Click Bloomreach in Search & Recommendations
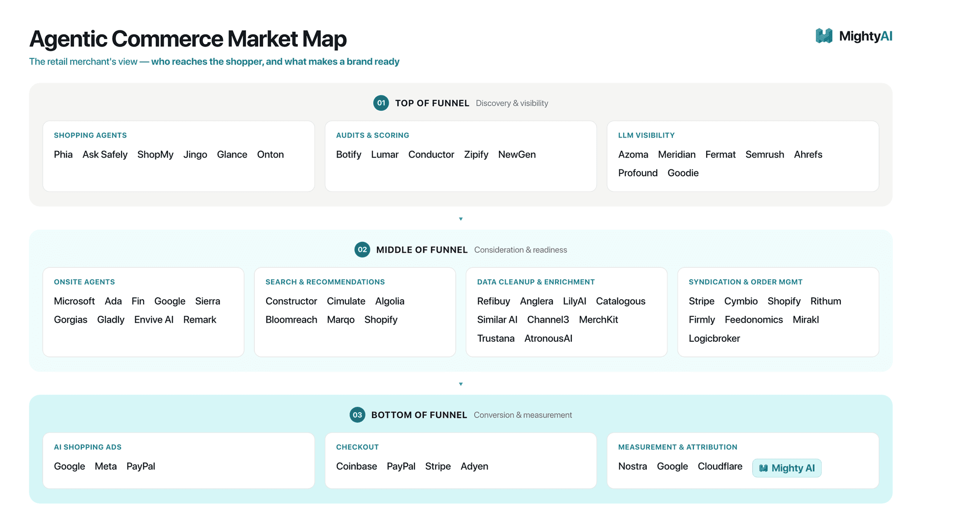Screen dimensions: 980x521 [292, 320]
